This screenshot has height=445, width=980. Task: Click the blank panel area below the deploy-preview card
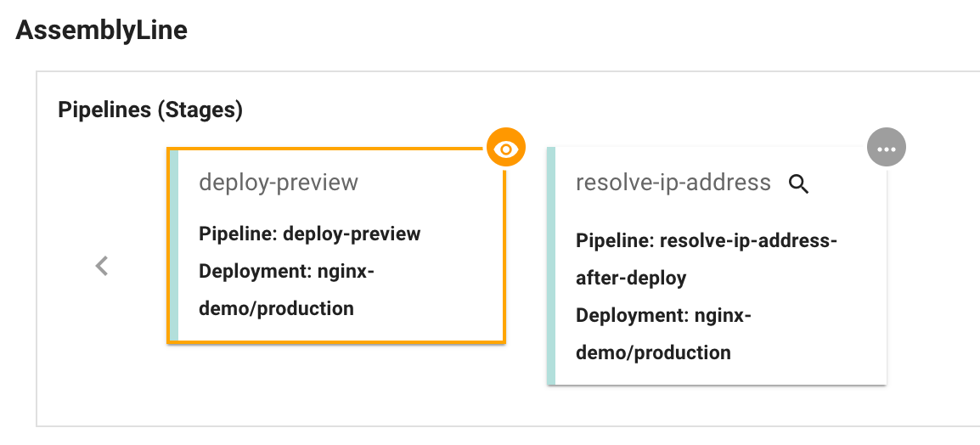click(336, 386)
